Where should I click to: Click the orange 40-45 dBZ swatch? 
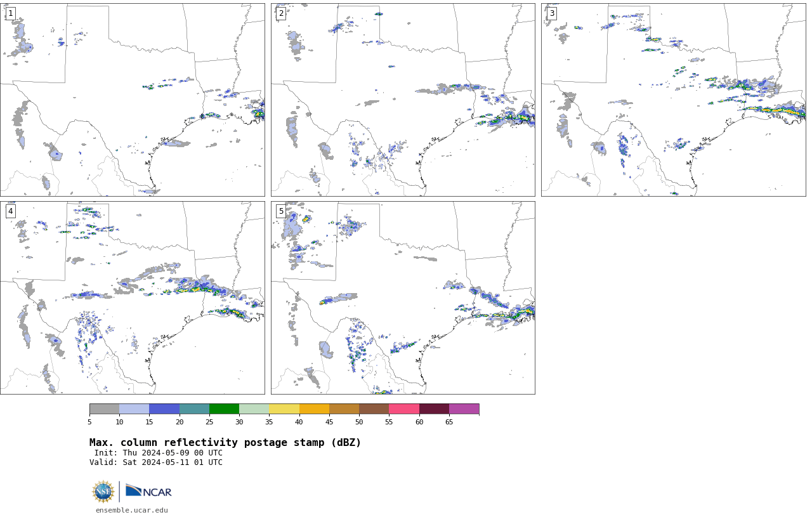314,409
